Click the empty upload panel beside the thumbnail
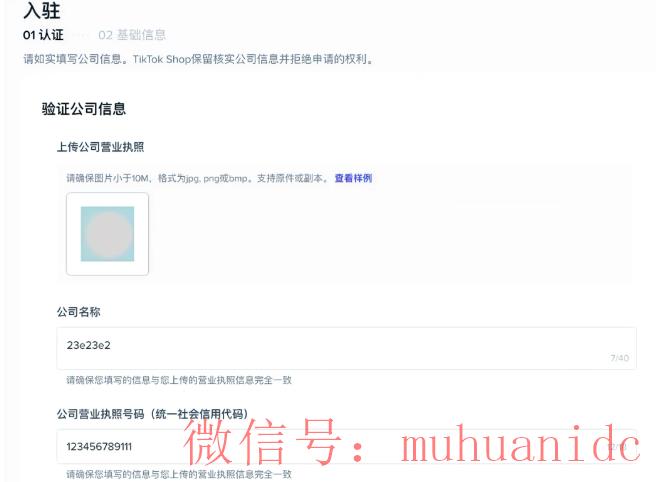This screenshot has width=656, height=482. (389, 234)
